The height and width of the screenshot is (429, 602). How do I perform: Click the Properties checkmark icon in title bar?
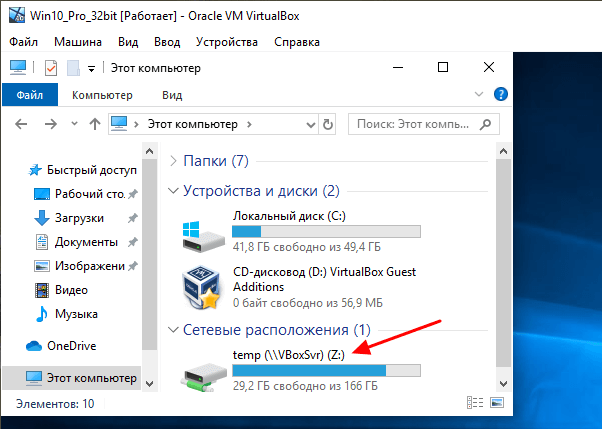51,68
